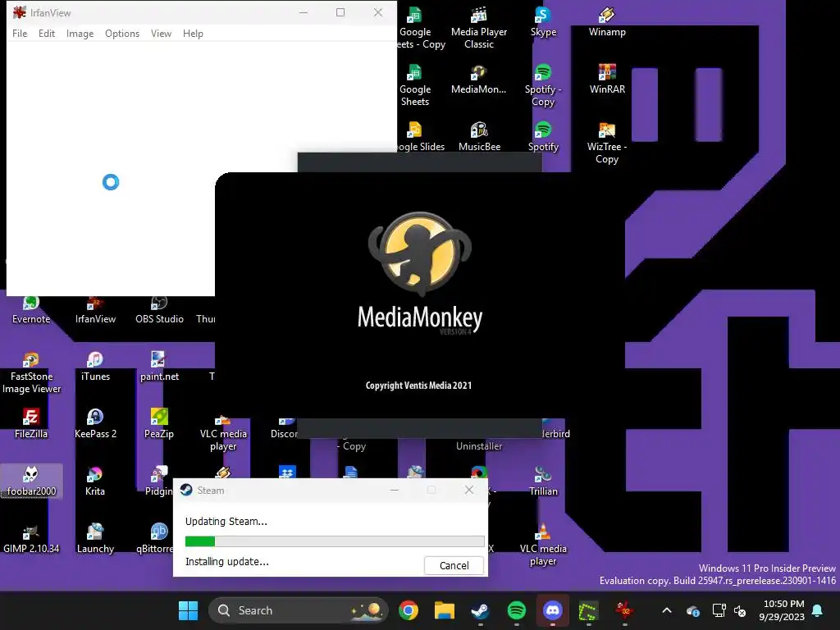Viewport: 840px width, 630px height.
Task: Select the paint.net desktop icon
Action: [x=159, y=367]
